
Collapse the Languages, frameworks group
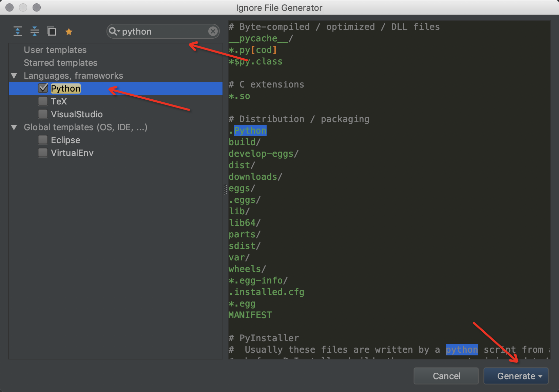pyautogui.click(x=14, y=76)
